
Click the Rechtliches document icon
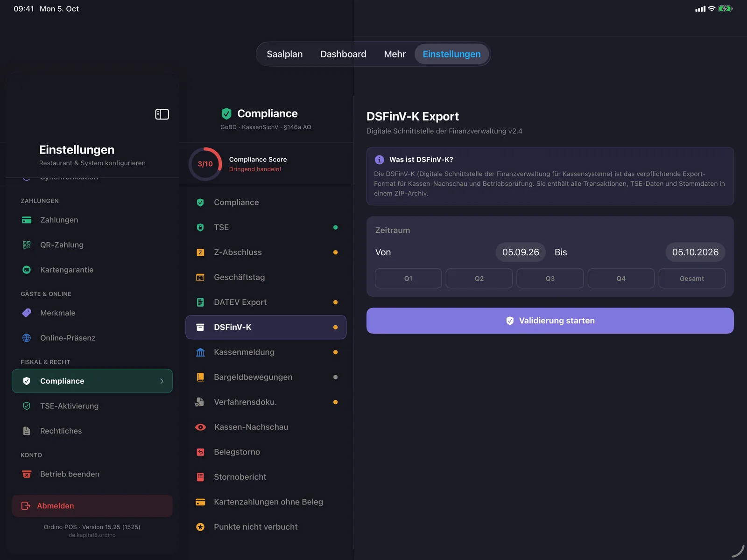point(27,431)
